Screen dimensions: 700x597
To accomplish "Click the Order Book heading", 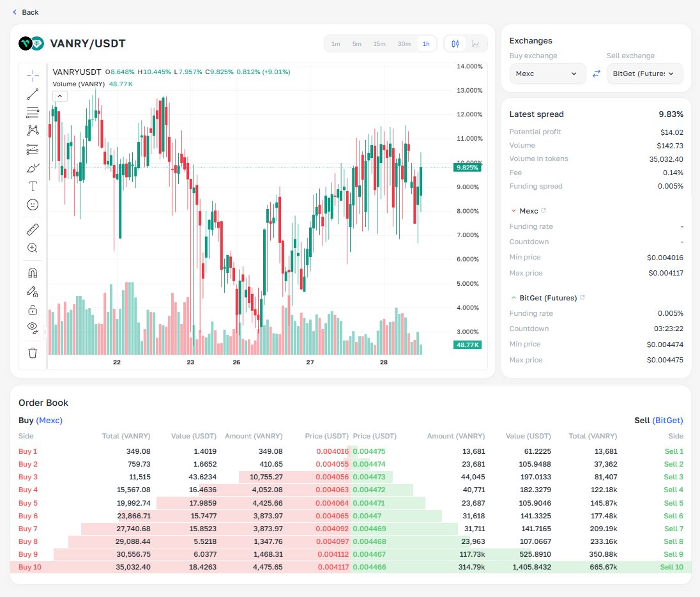I will point(43,403).
